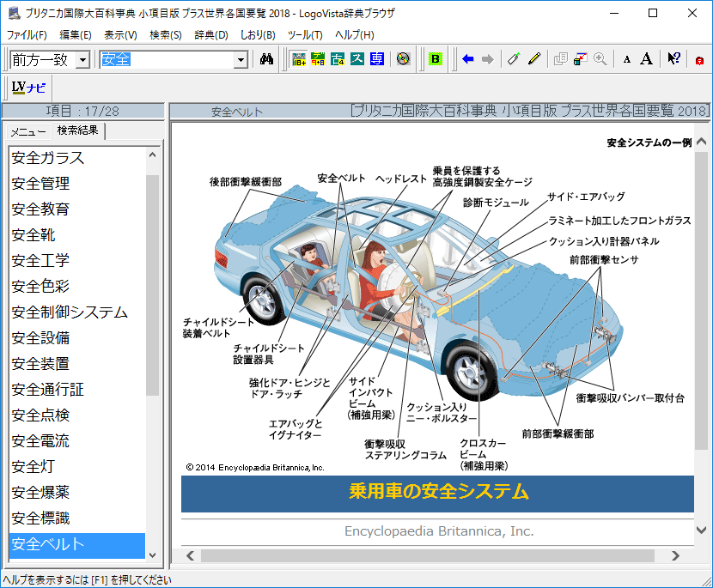Image resolution: width=713 pixels, height=588 pixels.
Task: Open the 前方一致 search mode dropdown
Action: (x=82, y=59)
